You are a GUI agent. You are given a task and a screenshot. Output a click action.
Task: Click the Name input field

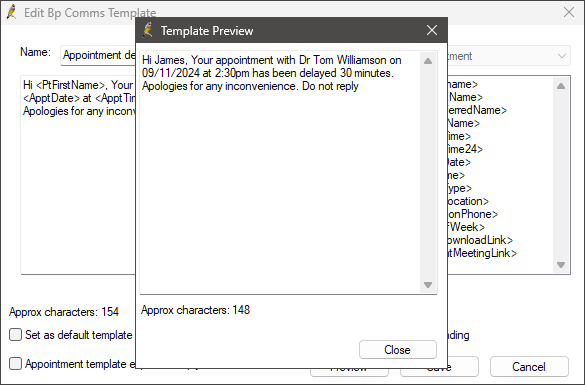98,55
